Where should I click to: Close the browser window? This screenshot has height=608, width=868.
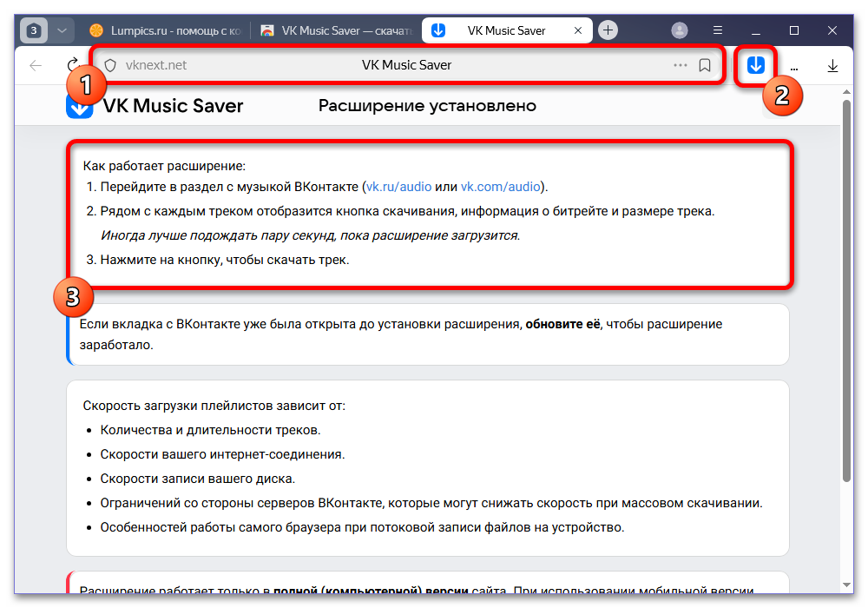click(x=832, y=30)
